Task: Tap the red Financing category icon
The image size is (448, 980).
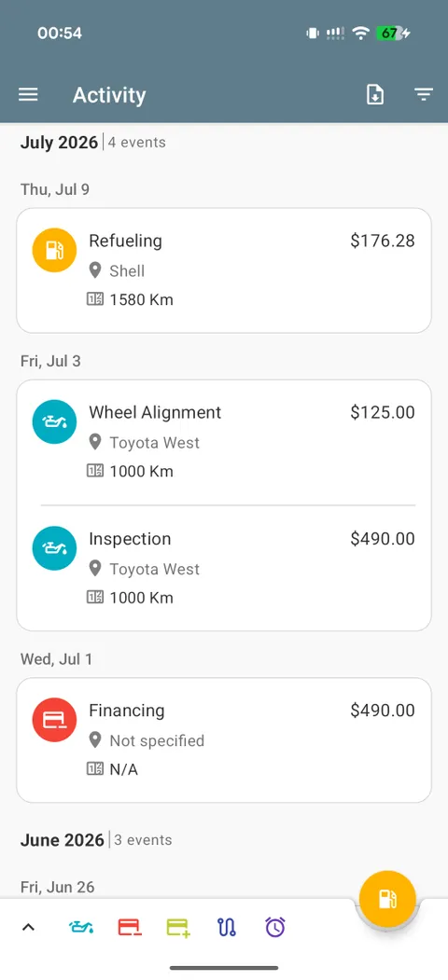Action: [54, 720]
